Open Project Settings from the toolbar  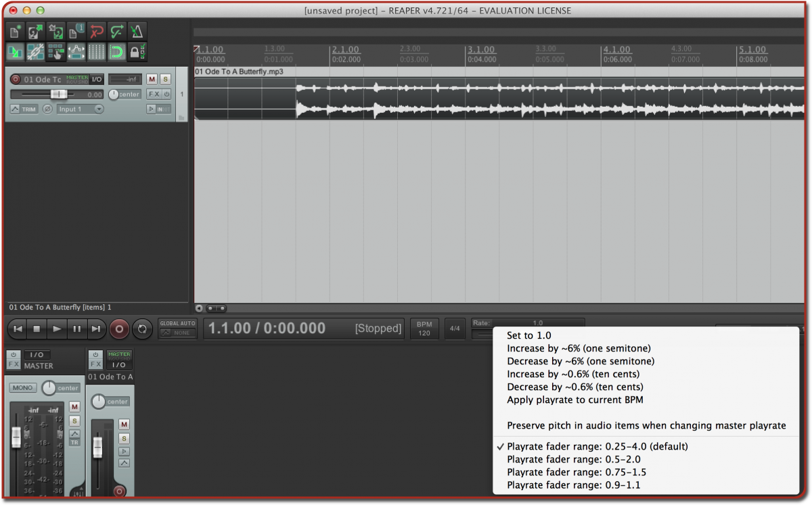click(76, 31)
